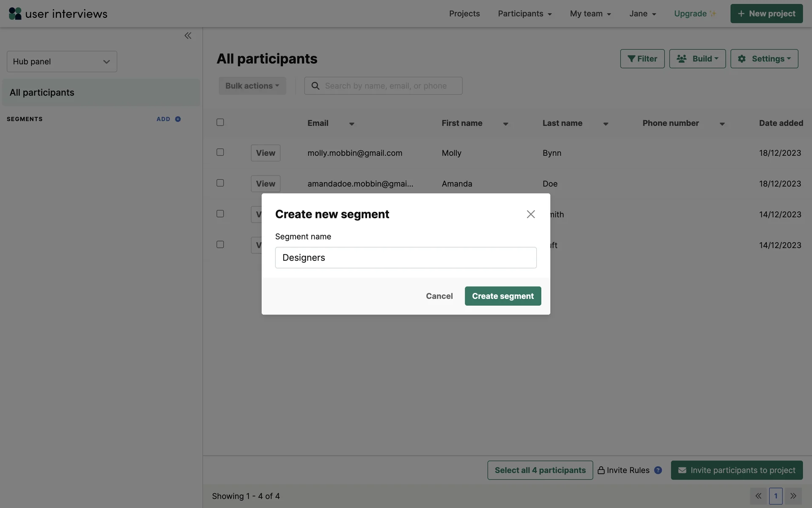This screenshot has height=508, width=812.
Task: Go to last page double arrow
Action: [793, 496]
